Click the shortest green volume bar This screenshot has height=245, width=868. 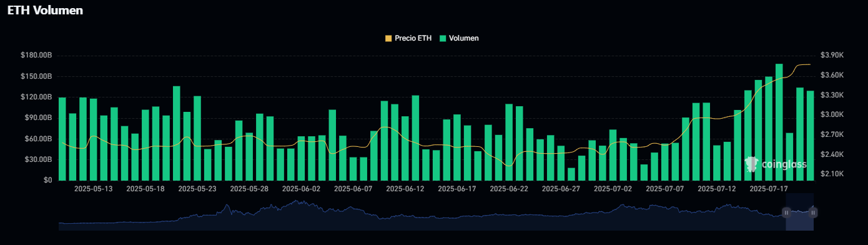571,174
